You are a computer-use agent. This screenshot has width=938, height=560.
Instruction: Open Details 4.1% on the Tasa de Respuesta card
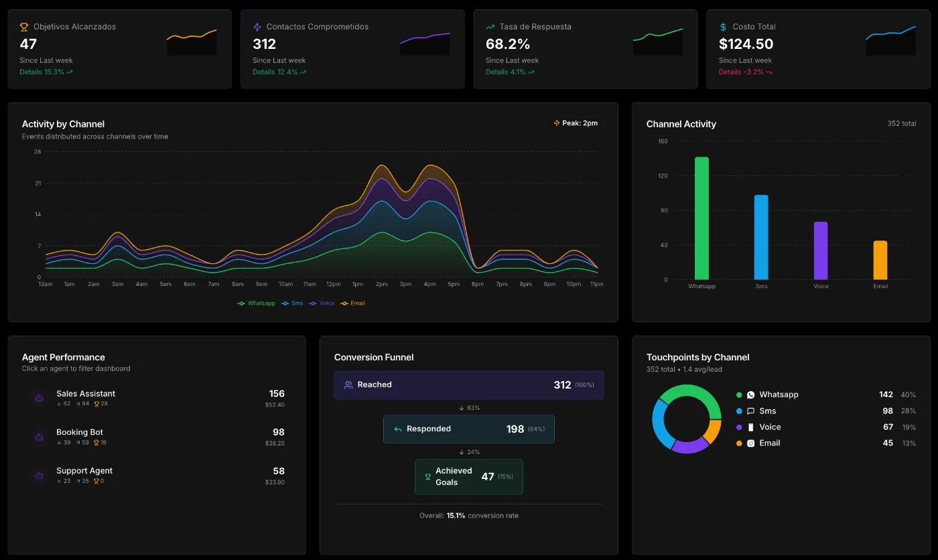tap(510, 72)
